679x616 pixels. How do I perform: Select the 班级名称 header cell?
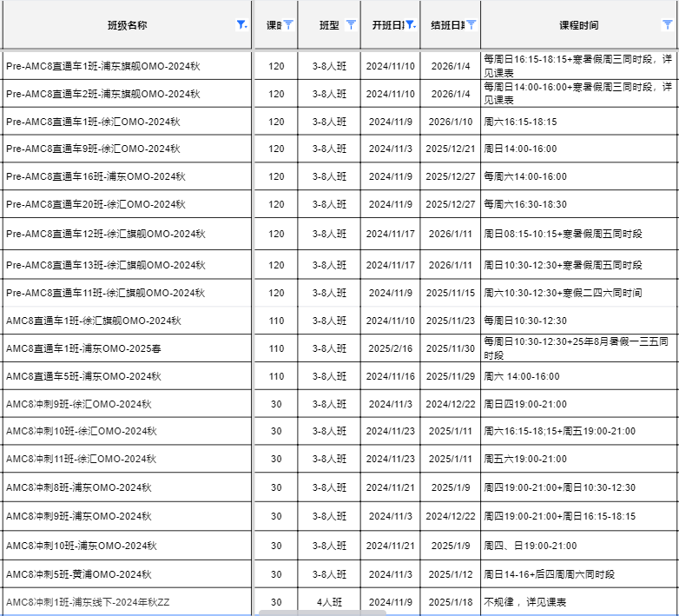coord(127,24)
